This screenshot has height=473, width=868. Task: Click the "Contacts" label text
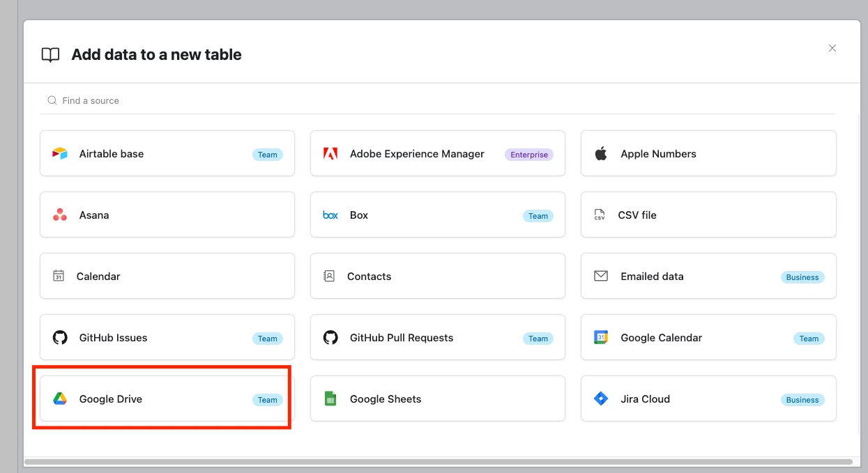pos(369,277)
